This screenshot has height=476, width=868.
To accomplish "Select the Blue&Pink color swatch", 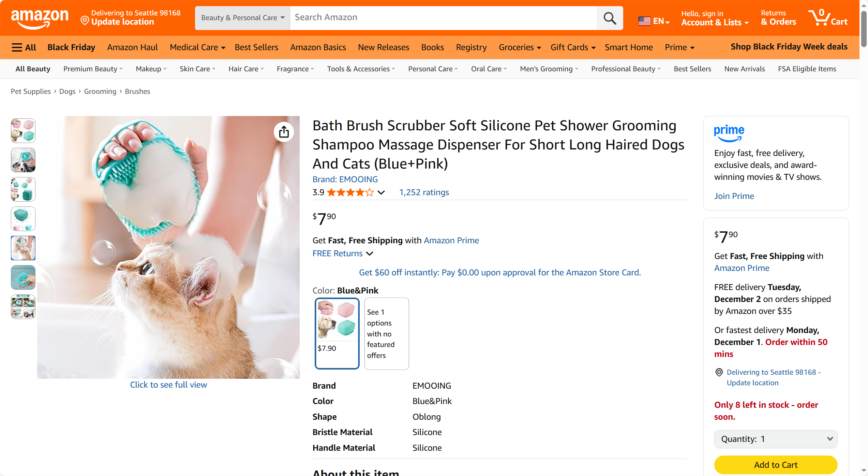I will [337, 333].
